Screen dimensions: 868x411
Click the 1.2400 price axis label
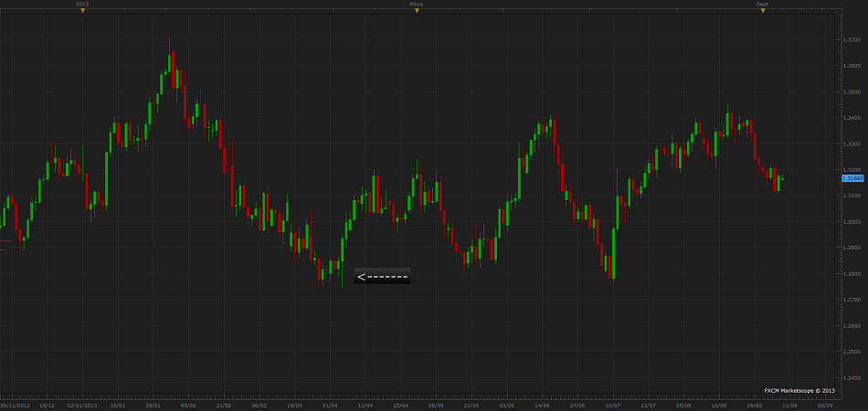[851, 378]
